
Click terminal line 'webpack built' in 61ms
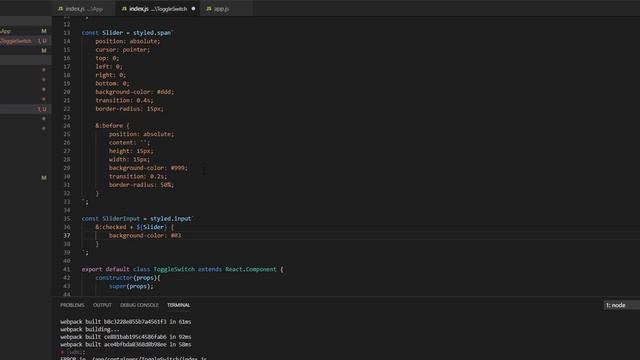[x=126, y=322]
